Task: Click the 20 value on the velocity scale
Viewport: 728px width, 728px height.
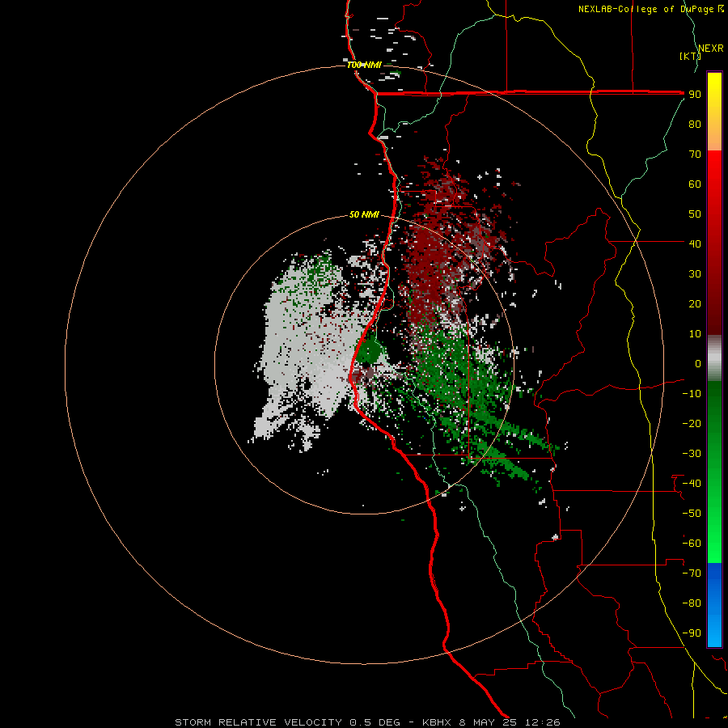Action: tap(695, 304)
